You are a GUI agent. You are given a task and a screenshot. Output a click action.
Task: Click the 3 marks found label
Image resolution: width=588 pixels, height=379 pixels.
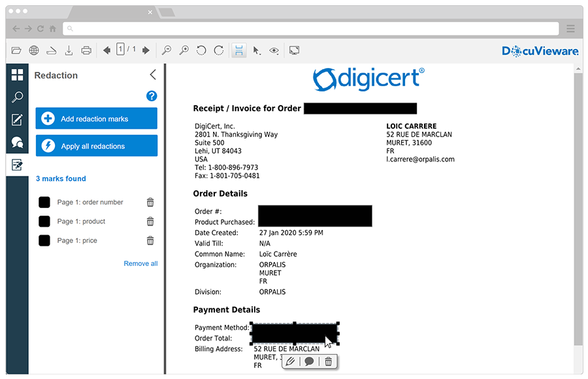coord(61,178)
